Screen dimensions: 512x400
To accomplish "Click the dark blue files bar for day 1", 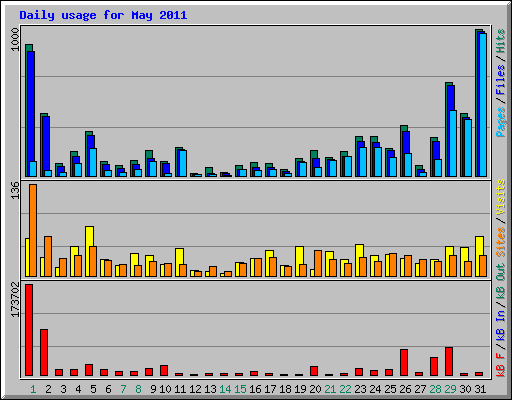I will (31, 107).
